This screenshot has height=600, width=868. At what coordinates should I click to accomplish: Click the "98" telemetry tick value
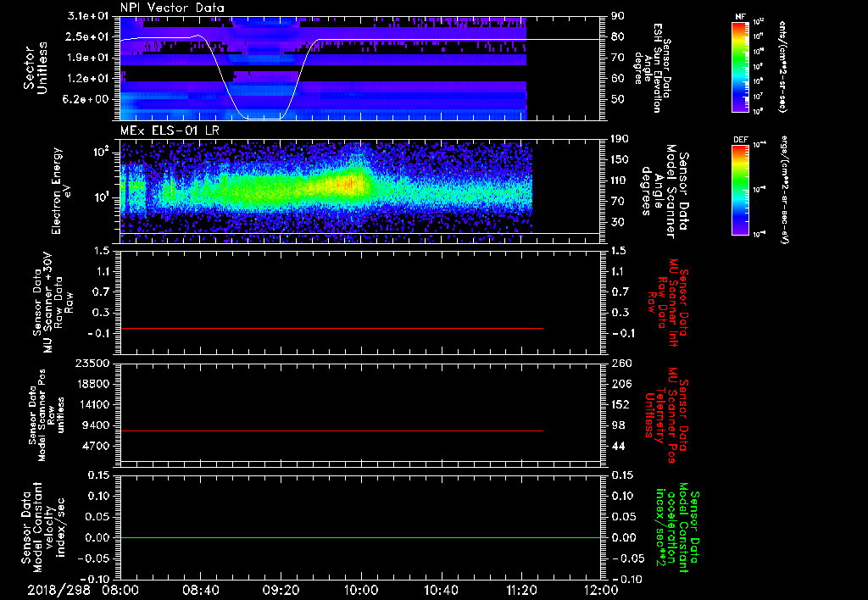(x=617, y=425)
